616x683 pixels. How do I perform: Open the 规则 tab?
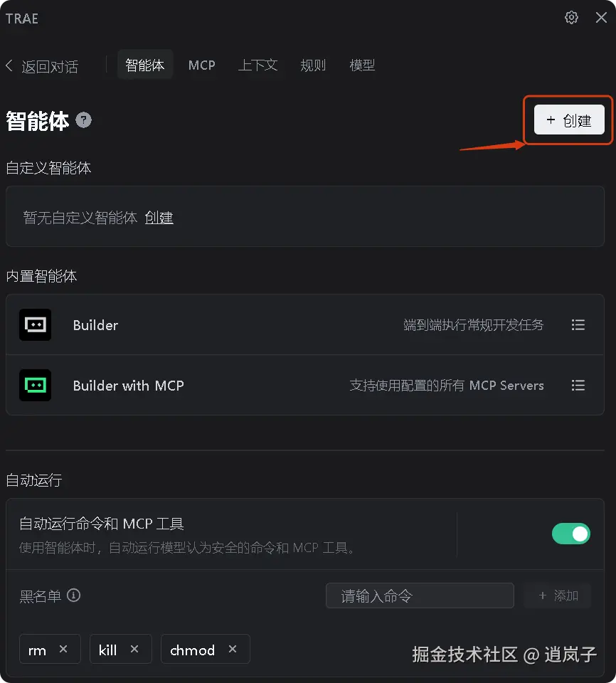(313, 65)
